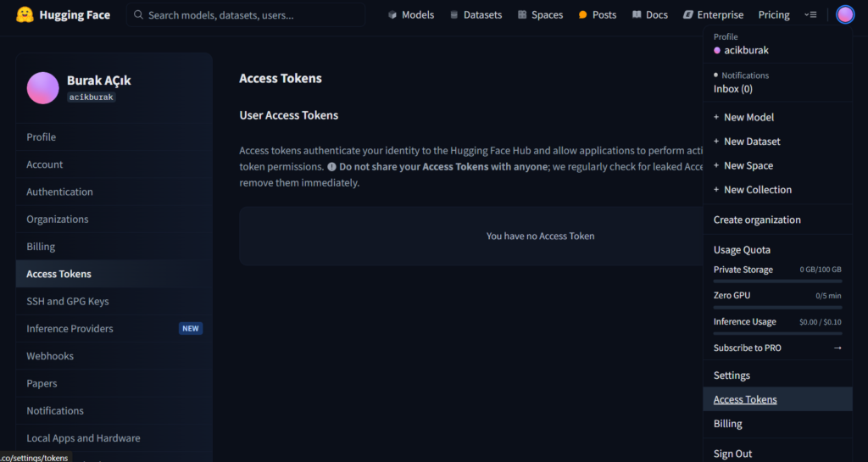868x462 pixels.
Task: Click the Usage Quota heading
Action: [742, 250]
